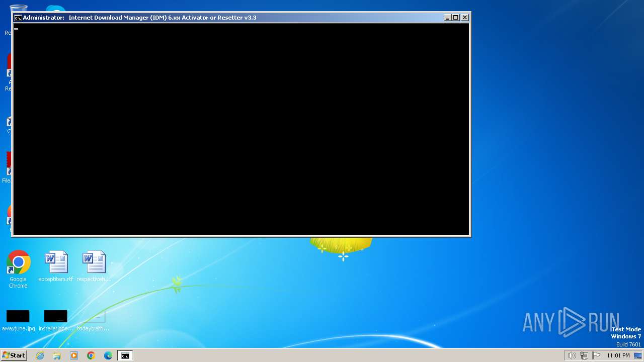Open the volume control tray icon
Image resolution: width=644 pixels, height=362 pixels.
click(572, 355)
